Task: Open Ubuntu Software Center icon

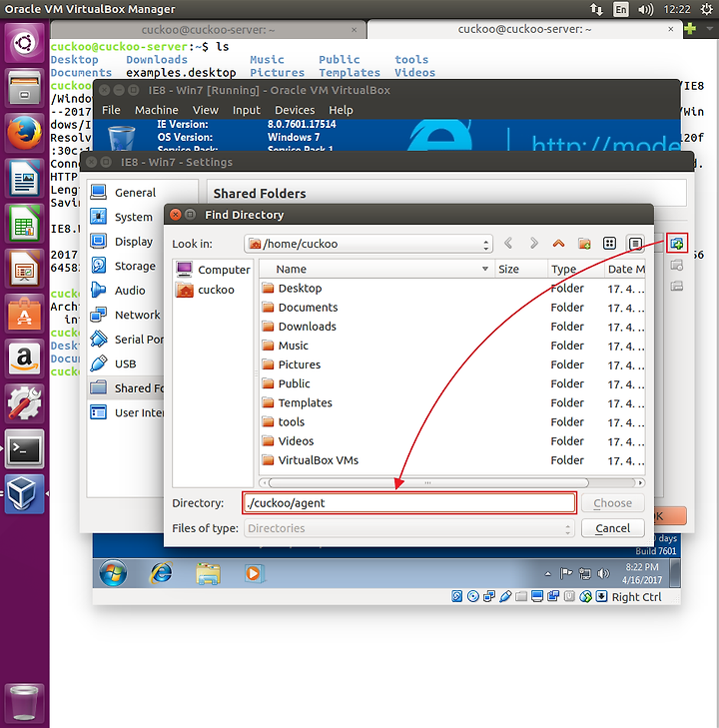Action: pos(24,315)
